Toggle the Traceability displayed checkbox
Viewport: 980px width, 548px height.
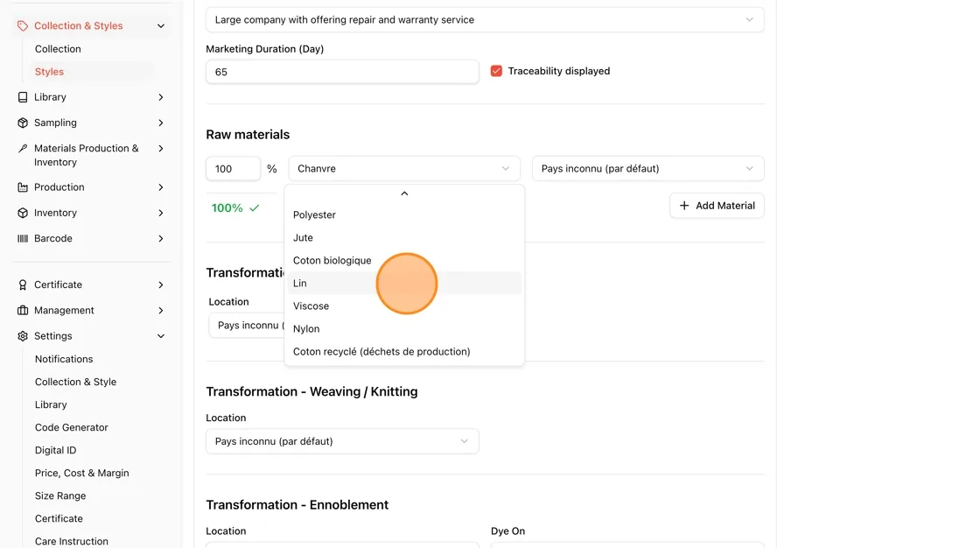[496, 71]
